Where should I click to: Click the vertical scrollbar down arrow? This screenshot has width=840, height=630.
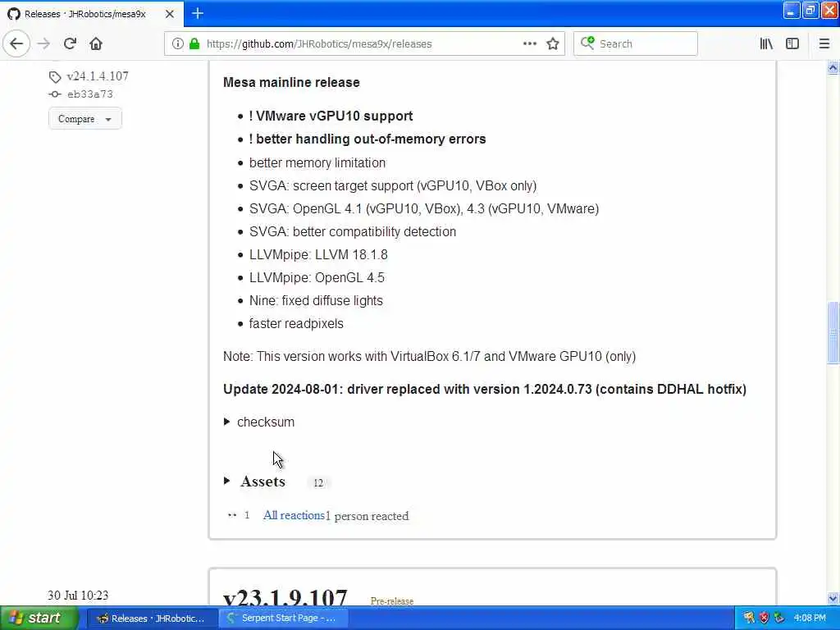coord(833,599)
